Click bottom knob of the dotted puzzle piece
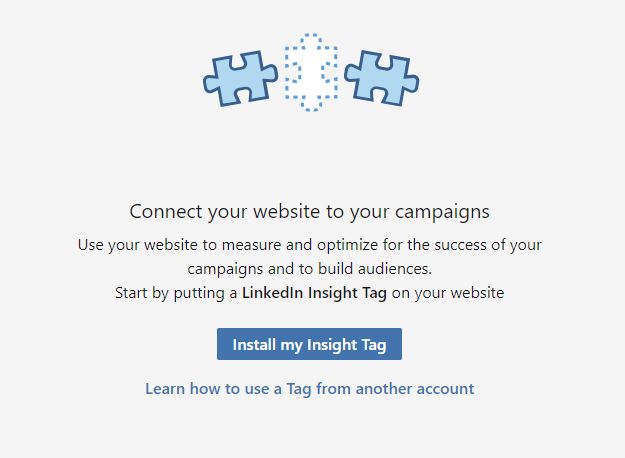Screen dimensions: 625x458 tap(311, 104)
